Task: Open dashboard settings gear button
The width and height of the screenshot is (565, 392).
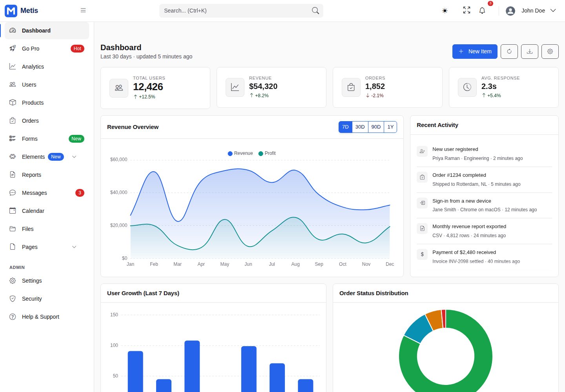Action: point(550,51)
